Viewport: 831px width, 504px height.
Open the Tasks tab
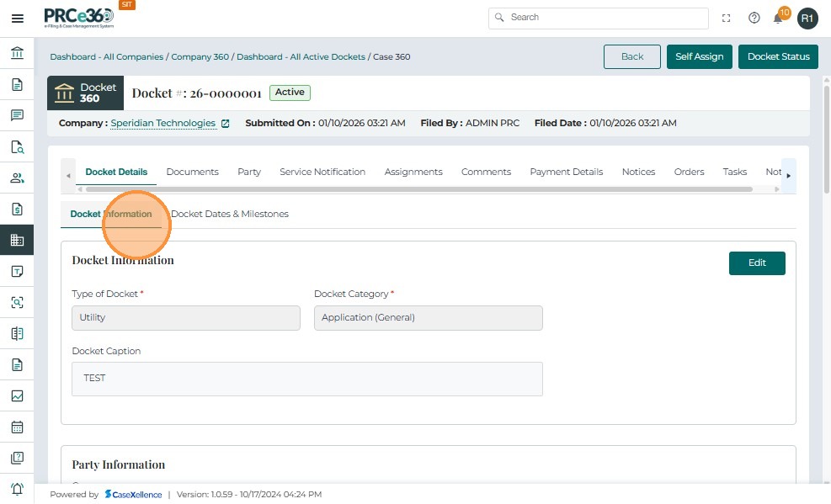click(x=734, y=172)
